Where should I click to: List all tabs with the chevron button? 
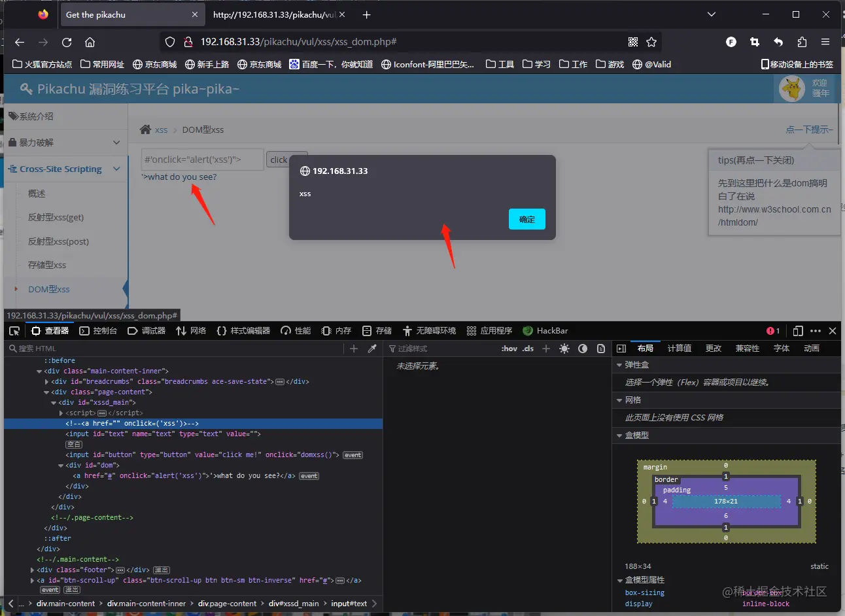pos(712,14)
